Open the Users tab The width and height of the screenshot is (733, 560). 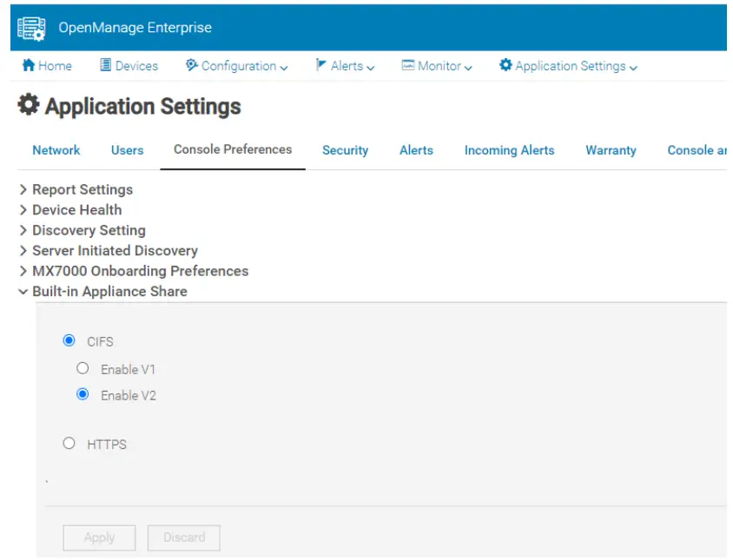127,150
